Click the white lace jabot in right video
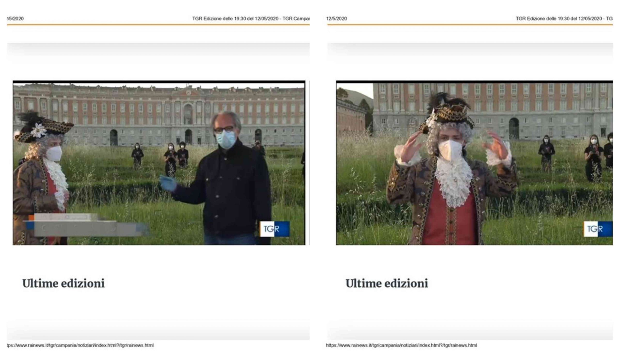The height and width of the screenshot is (364, 620). click(x=454, y=182)
